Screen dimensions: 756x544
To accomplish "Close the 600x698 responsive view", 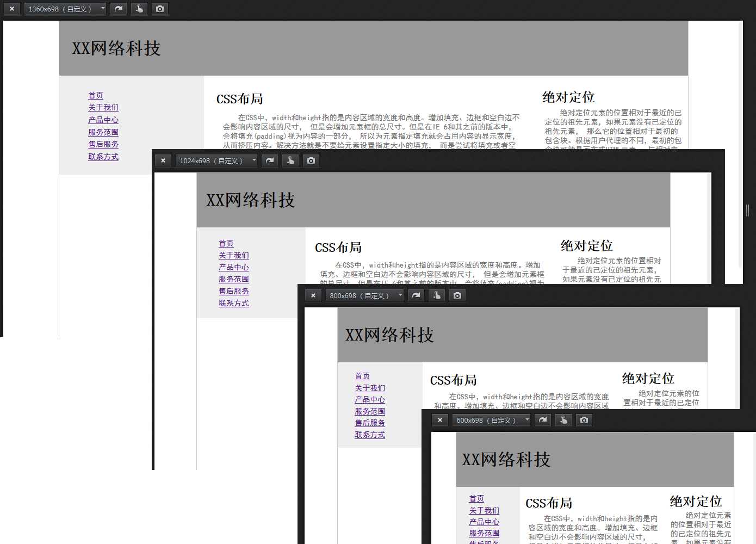I will [439, 420].
